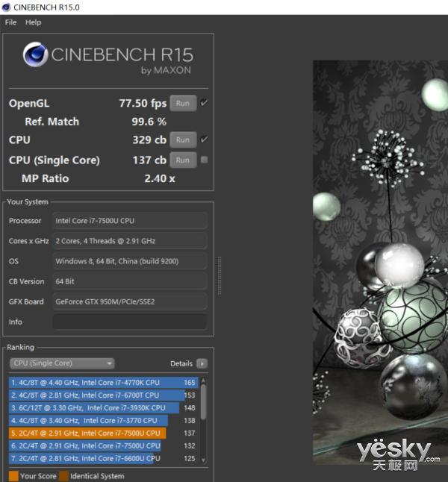
Task: Click the orange Your Score legend swatch
Action: (x=13, y=476)
